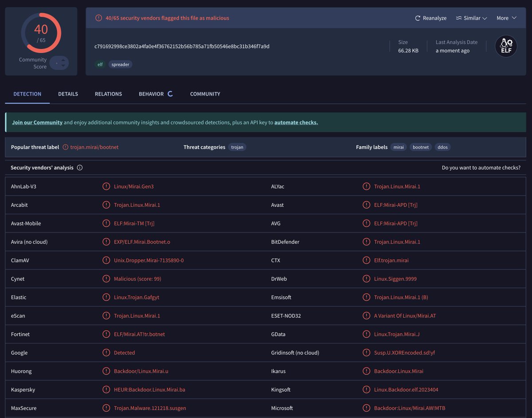Downvote the file with community score down arrow
532x418 pixels.
(x=63, y=66)
